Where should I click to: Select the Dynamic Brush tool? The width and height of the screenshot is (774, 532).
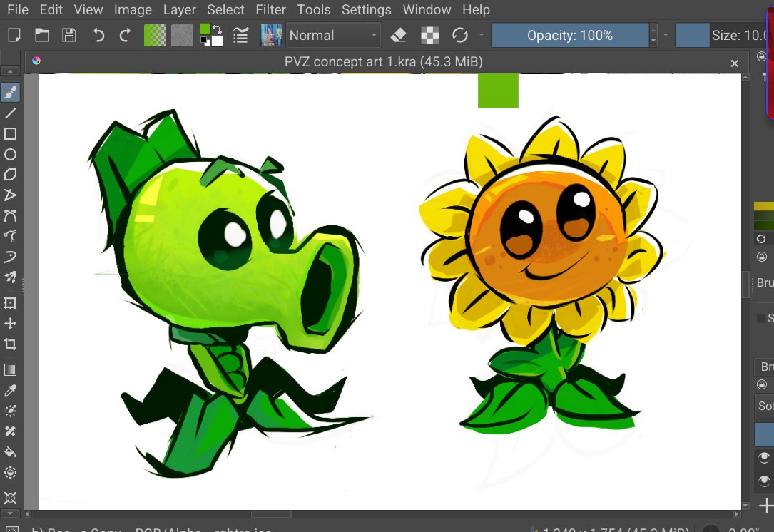point(11,257)
